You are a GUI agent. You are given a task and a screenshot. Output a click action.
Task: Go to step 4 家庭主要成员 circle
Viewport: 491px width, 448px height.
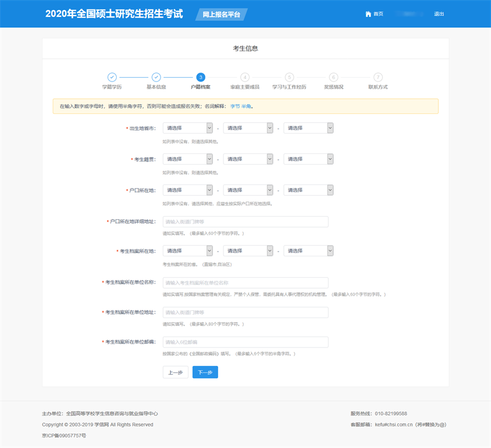[x=245, y=77]
